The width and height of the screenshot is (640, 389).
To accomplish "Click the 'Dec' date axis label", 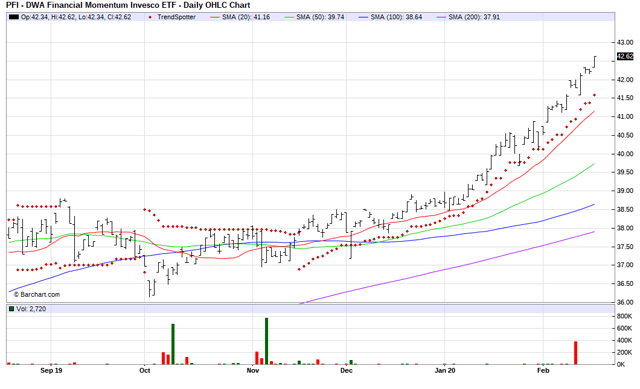I will tap(346, 371).
